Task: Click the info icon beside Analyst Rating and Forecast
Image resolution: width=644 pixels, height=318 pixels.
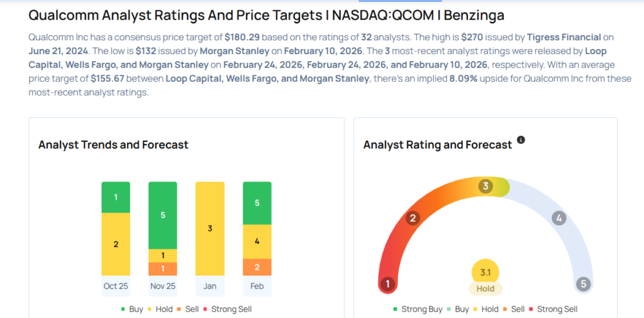Action: click(x=521, y=140)
